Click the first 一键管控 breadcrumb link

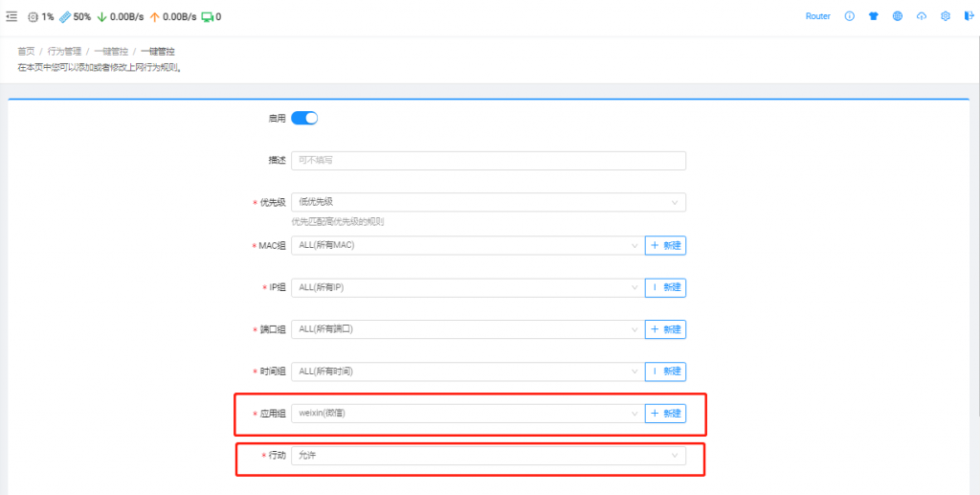pos(111,52)
